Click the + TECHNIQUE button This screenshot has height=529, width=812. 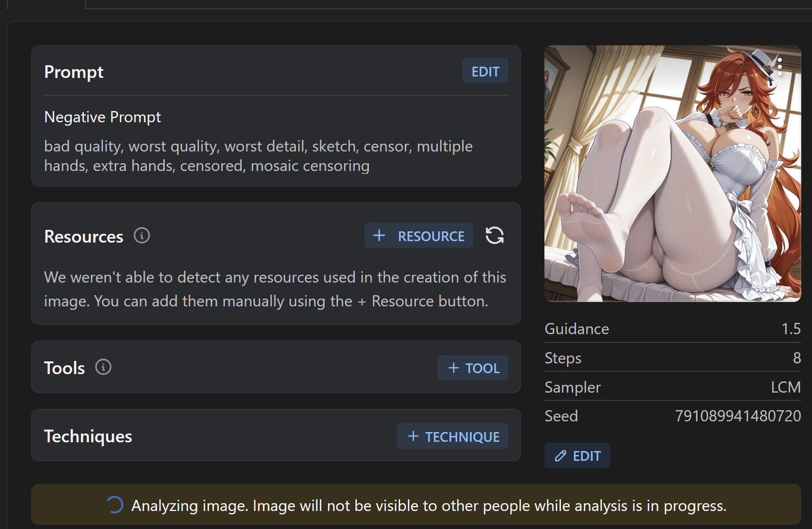point(452,436)
